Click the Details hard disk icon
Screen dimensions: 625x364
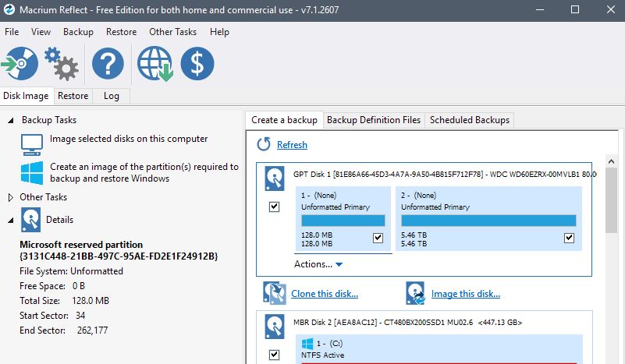(x=31, y=220)
